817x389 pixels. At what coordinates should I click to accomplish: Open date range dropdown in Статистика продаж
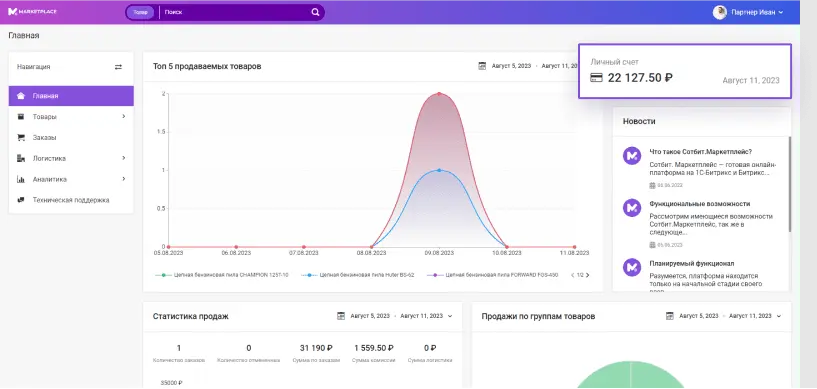(x=450, y=316)
